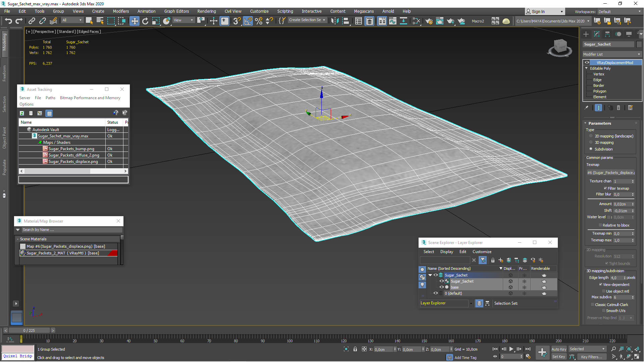Click lock cell editing icon in Scene Explorer
This screenshot has height=362, width=644.
(x=493, y=260)
